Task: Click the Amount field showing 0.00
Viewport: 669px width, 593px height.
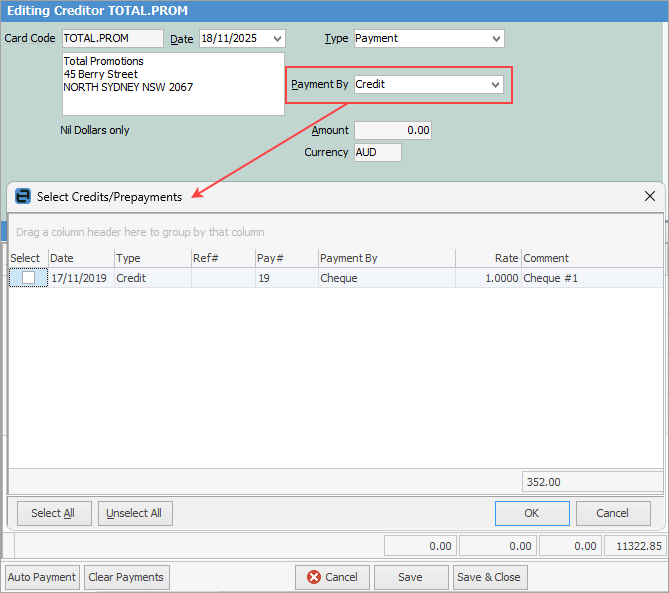Action: tap(393, 130)
